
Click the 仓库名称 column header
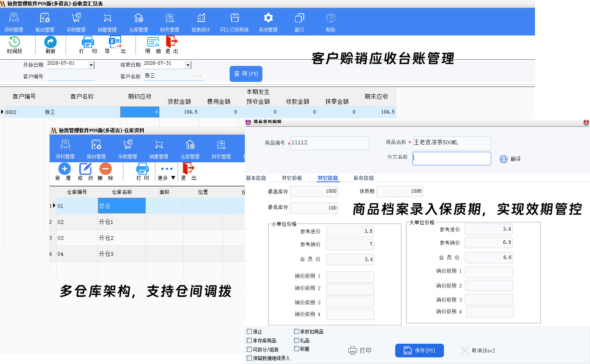point(122,192)
